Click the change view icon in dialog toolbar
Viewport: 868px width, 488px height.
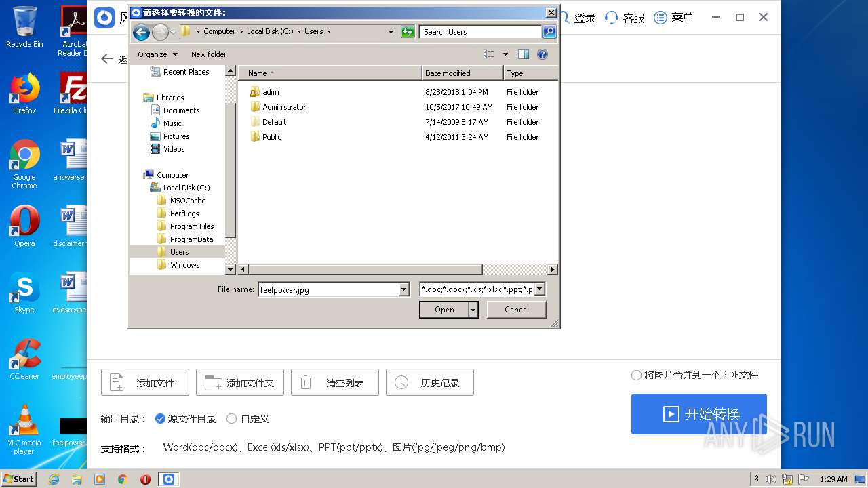[489, 54]
